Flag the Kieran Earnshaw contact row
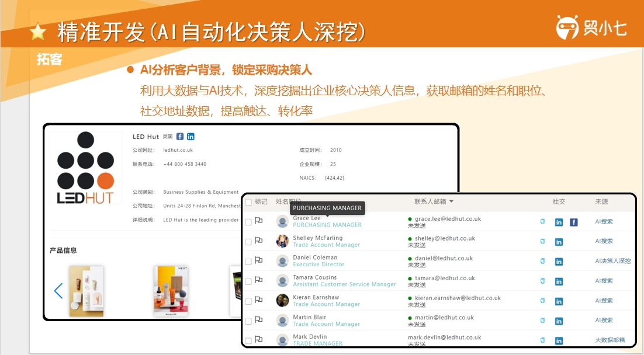 (x=259, y=300)
